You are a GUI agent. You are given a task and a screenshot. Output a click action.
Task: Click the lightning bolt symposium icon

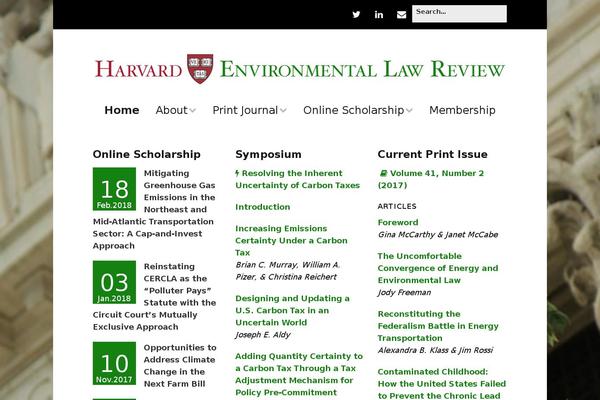(x=237, y=173)
